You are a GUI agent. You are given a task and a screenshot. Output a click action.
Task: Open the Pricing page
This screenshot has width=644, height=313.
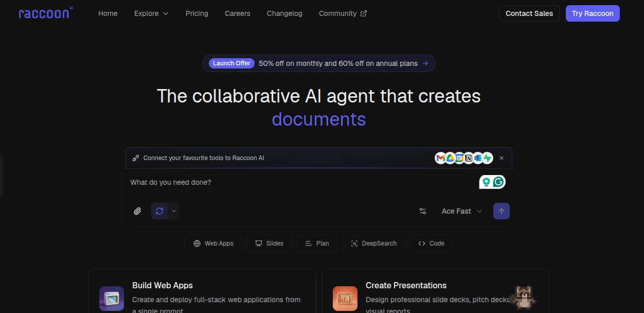pos(197,13)
